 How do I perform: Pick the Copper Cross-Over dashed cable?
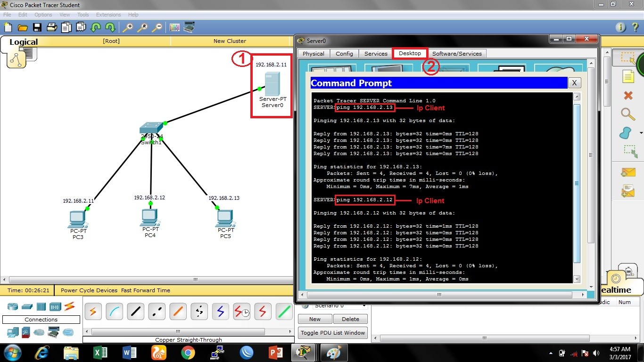(157, 312)
